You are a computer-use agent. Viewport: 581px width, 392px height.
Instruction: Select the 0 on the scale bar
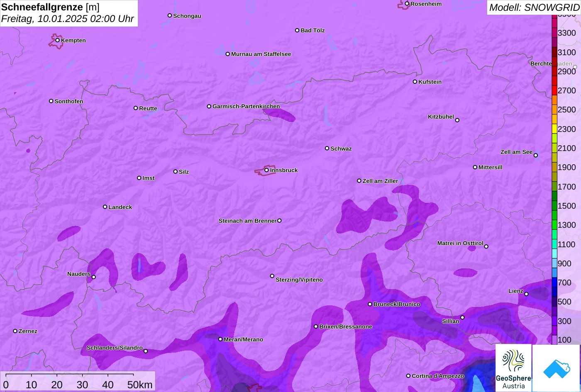[6, 385]
